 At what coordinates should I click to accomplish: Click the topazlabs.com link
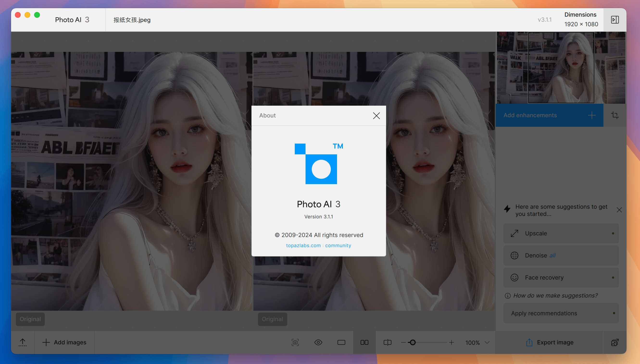point(303,245)
